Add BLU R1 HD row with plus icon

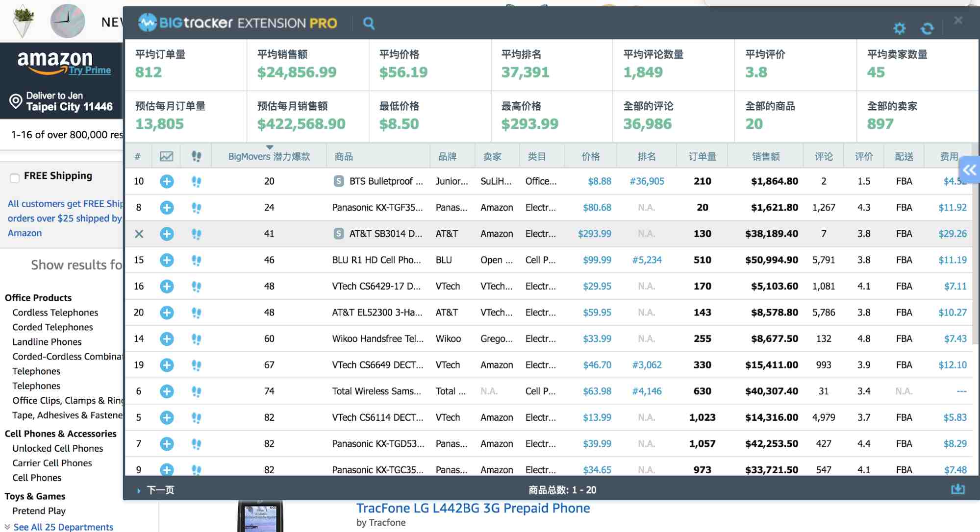click(167, 260)
